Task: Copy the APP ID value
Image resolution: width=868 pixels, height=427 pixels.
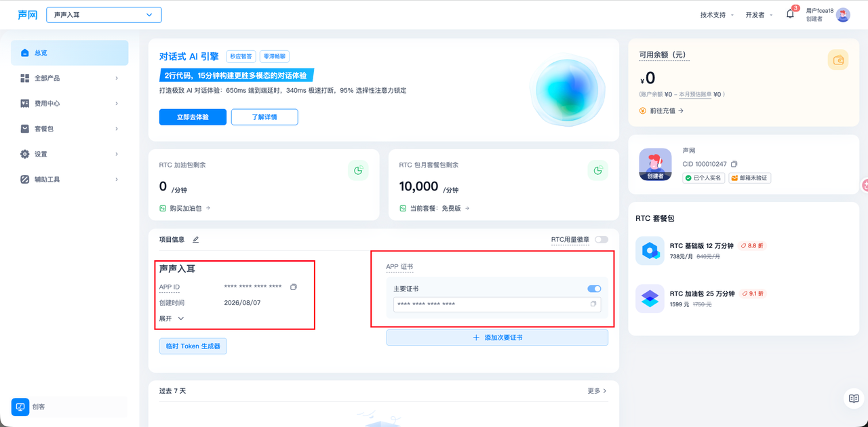Action: [x=294, y=287]
